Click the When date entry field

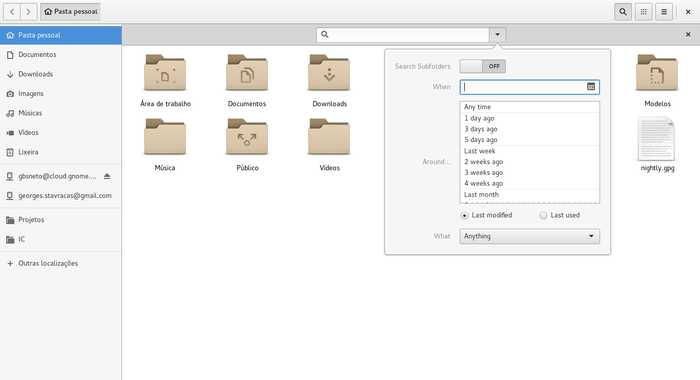[529, 87]
